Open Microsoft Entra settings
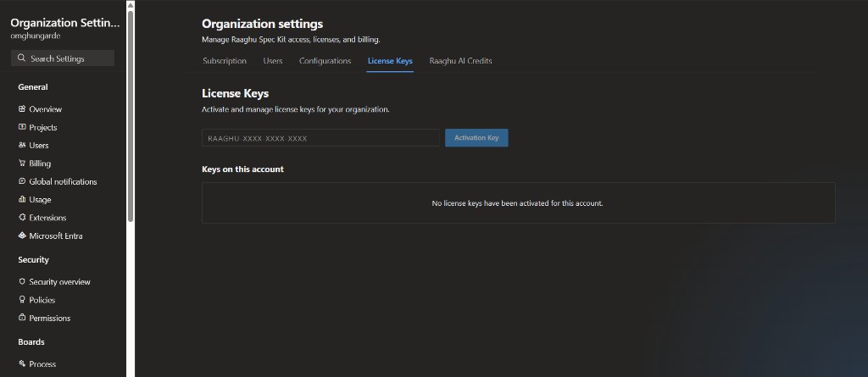The width and height of the screenshot is (868, 377). 56,236
